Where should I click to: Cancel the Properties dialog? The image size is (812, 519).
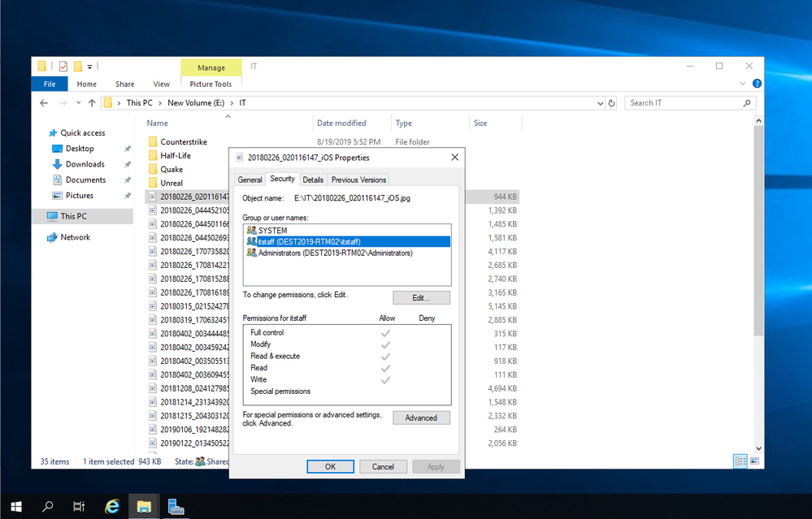[x=383, y=466]
